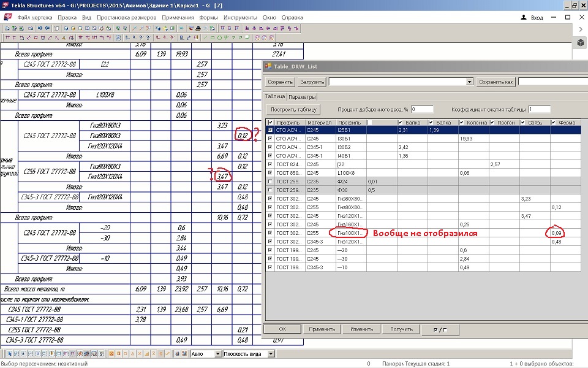588x368 pixels.
Task: Switch to the Параметры tab
Action: coord(302,97)
